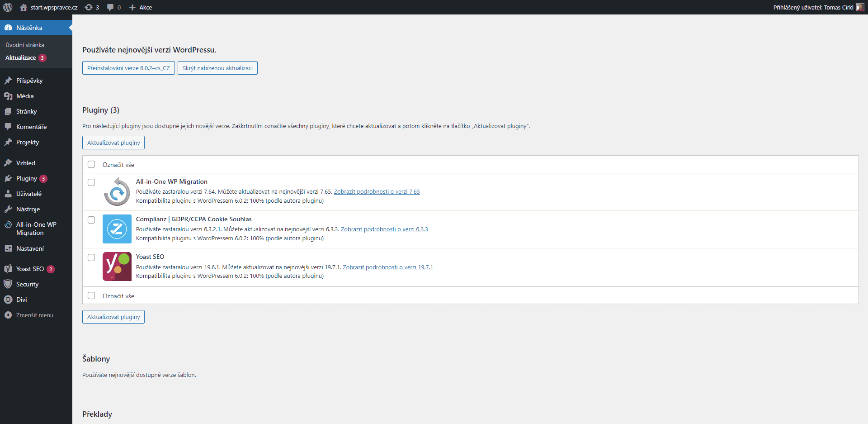The width and height of the screenshot is (868, 424).
Task: Open the home icon for start.wpspravce.cz
Action: [24, 7]
